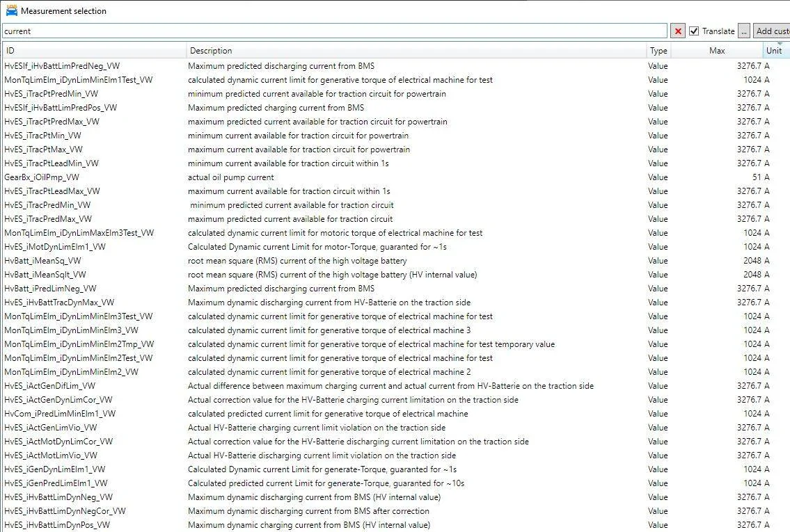Select row GearBx_iOilPmp_VW

click(x=395, y=177)
